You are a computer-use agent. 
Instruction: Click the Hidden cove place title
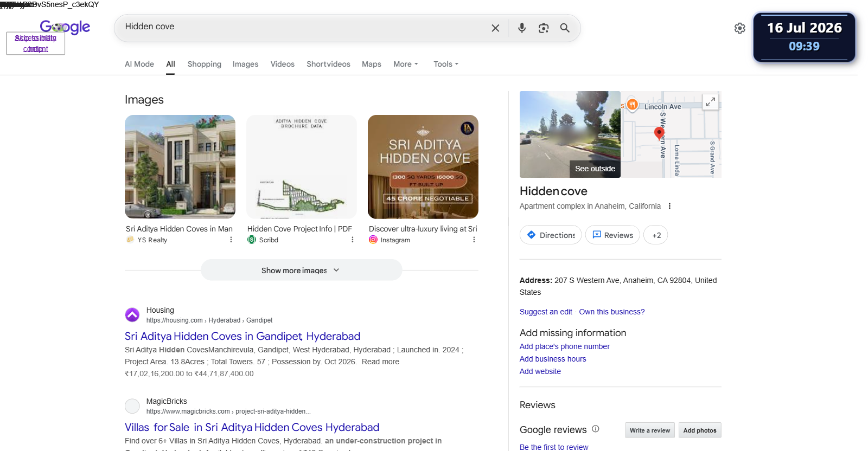coord(553,191)
